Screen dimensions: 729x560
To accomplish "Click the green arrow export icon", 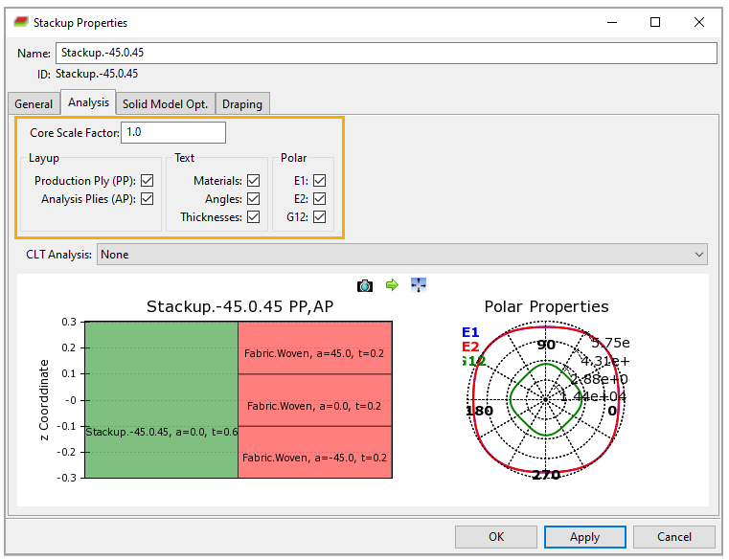I will coord(391,285).
